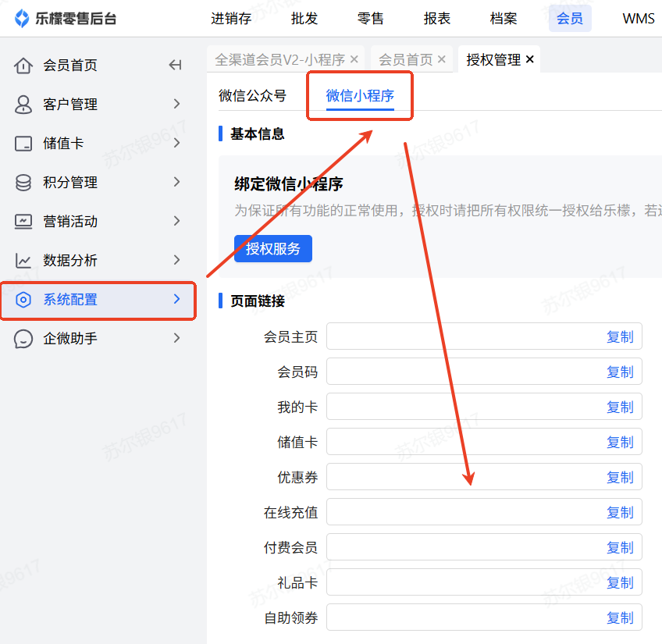Expand the 数据分析 submenu chevron

(177, 260)
